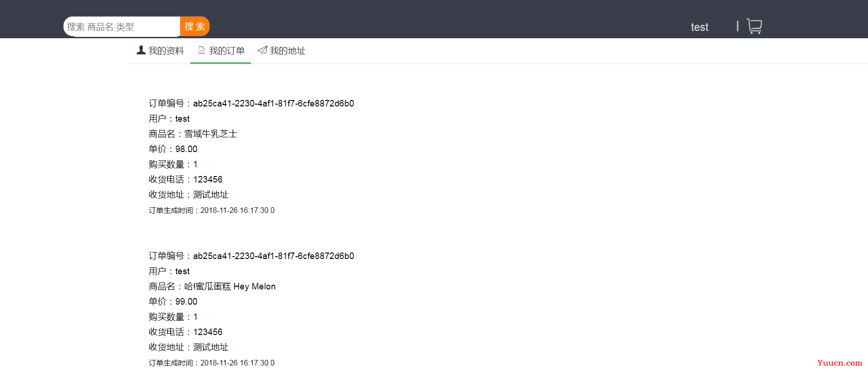
Task: Click Hey Melon order's 收货地址 line
Action: [188, 347]
